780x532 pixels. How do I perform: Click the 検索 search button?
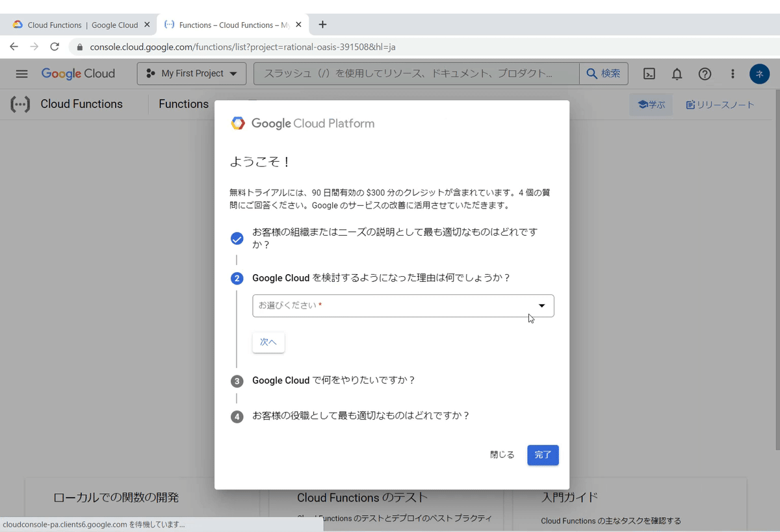click(604, 73)
